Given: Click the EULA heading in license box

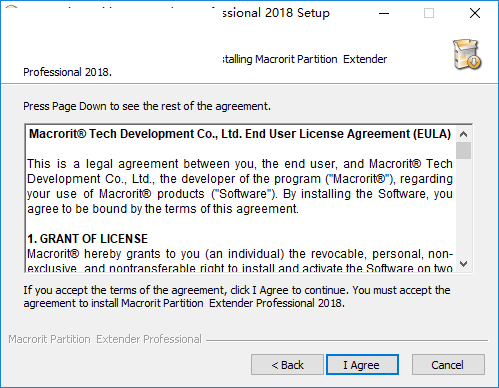Looking at the screenshot, I should (240, 134).
